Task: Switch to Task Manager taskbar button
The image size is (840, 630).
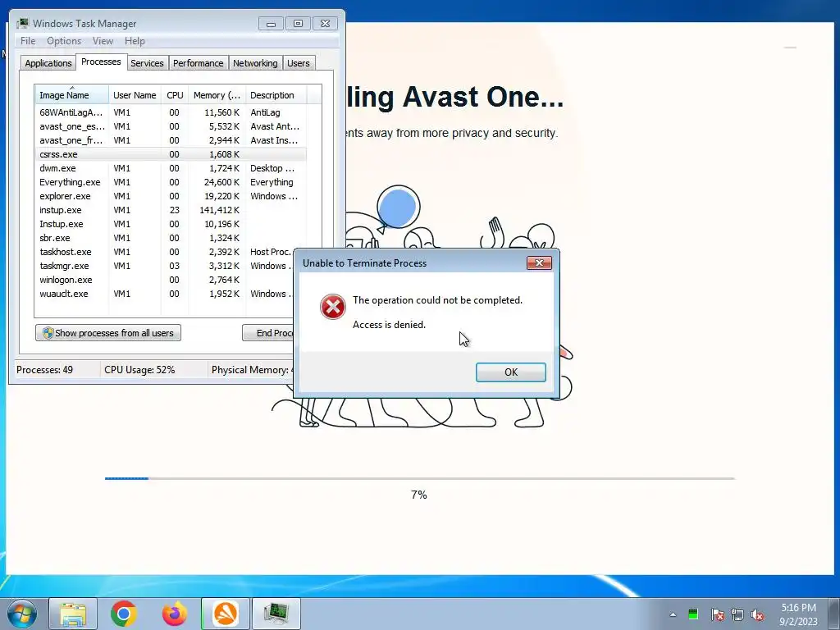Action: (x=276, y=614)
